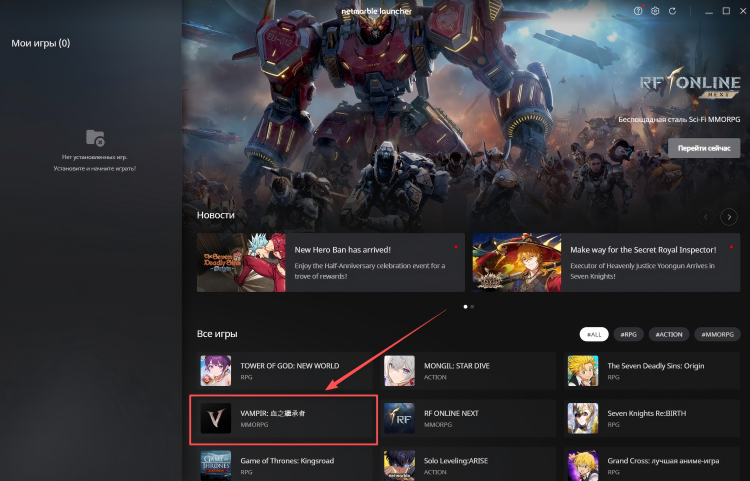This screenshot has height=481, width=750.
Task: Click the Мои игры (0) heading
Action: (x=41, y=43)
